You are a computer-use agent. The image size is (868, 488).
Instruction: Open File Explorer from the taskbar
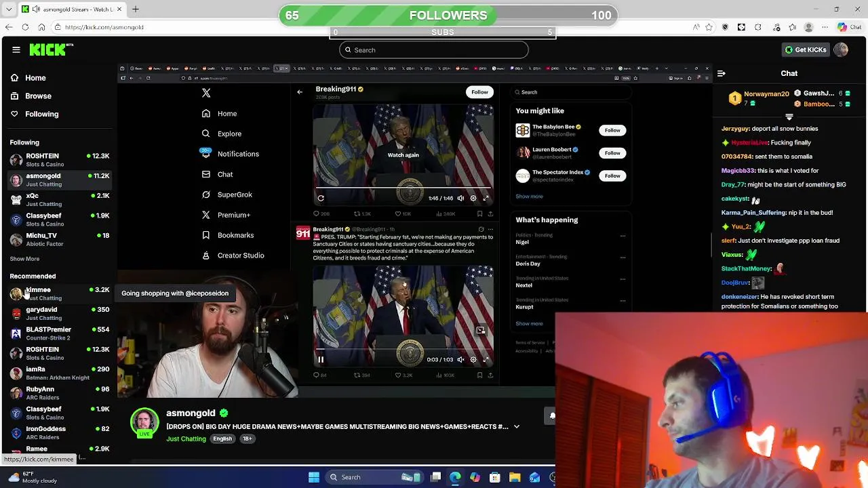(515, 477)
